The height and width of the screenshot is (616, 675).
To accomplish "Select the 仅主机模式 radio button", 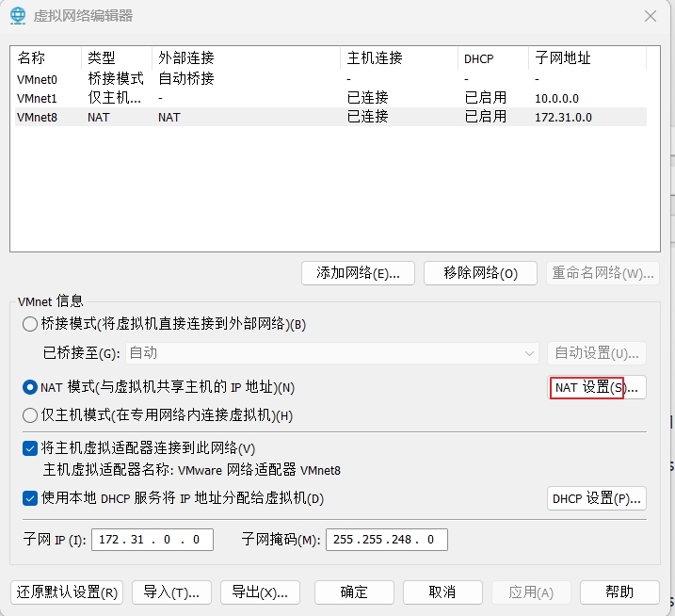I will [30, 415].
